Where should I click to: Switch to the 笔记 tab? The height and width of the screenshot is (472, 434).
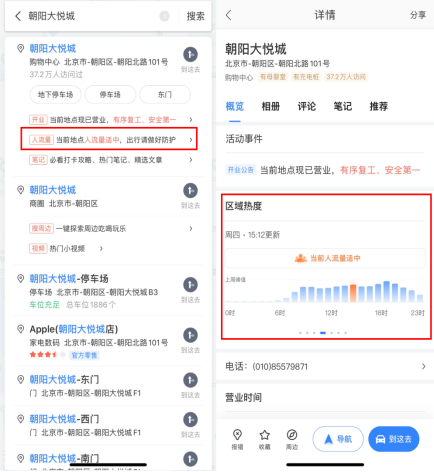(343, 106)
